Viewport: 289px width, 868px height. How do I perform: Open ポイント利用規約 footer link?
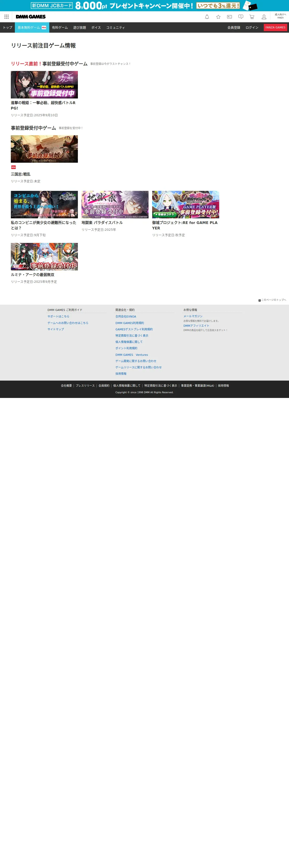[x=126, y=348]
